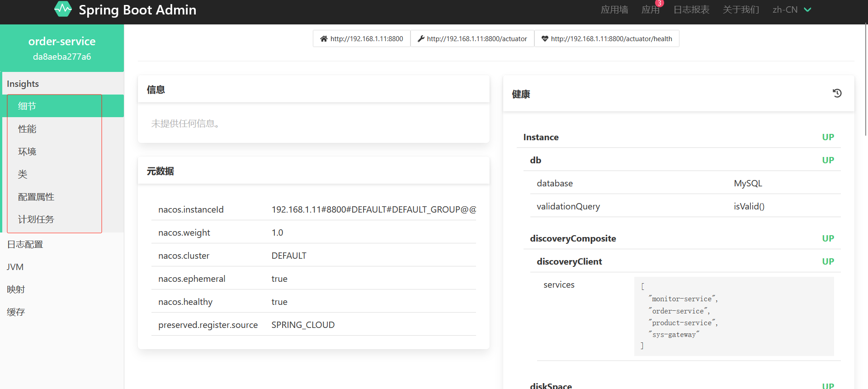Viewport: 868px width, 389px height.
Task: Open 缓存 in the sidebar
Action: (62, 312)
